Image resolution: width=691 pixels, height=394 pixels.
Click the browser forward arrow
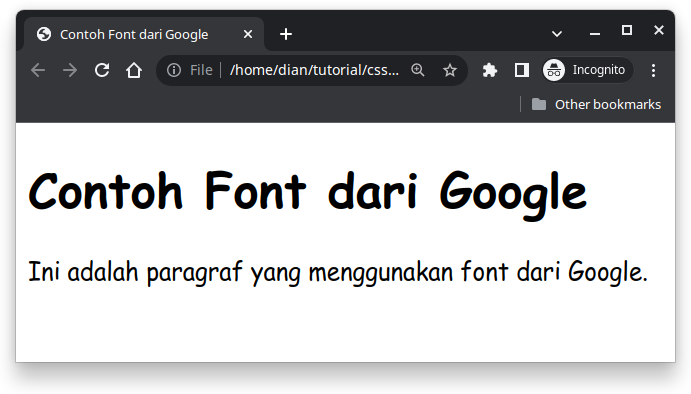(70, 70)
